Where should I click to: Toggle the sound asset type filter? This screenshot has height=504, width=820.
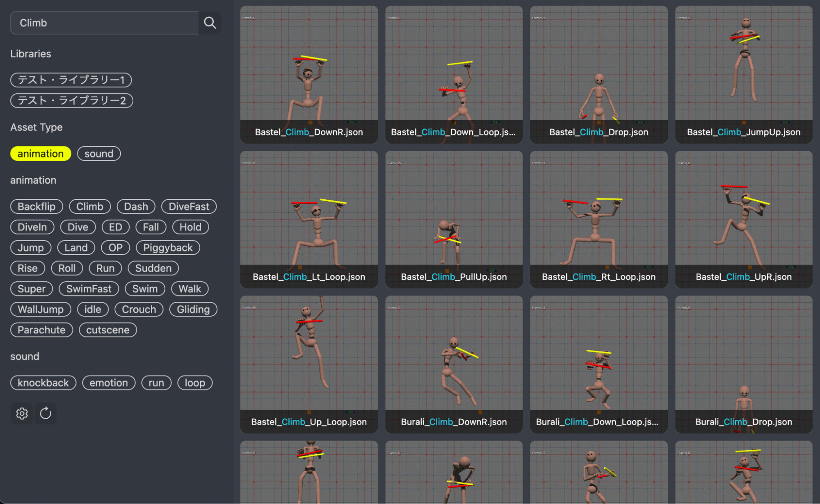[99, 154]
